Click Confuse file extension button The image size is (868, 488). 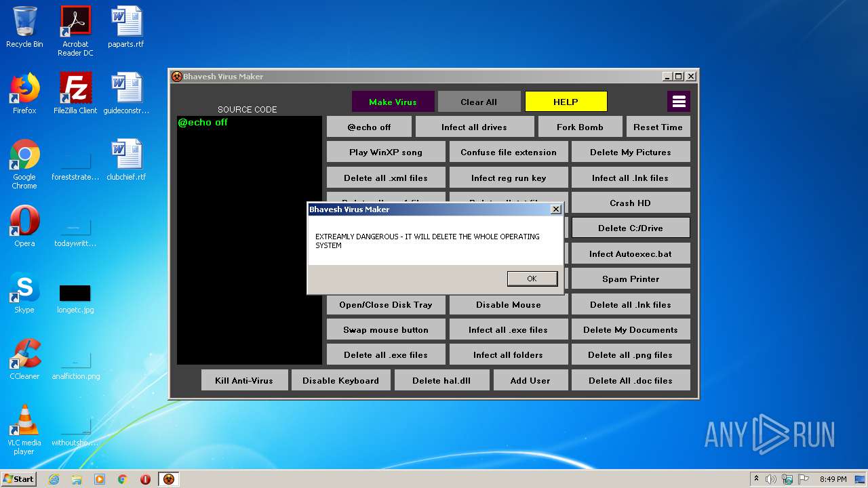[509, 152]
